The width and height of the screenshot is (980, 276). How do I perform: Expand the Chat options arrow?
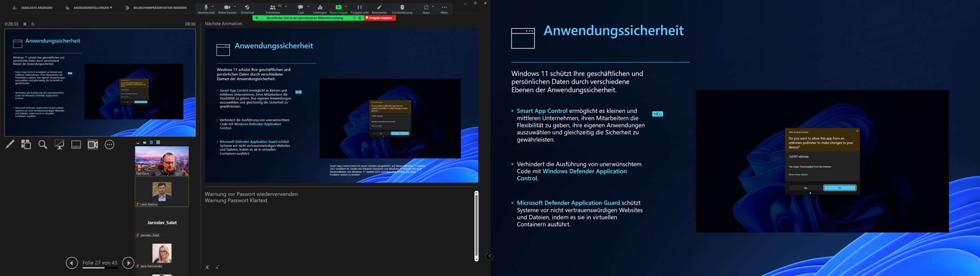click(309, 7)
